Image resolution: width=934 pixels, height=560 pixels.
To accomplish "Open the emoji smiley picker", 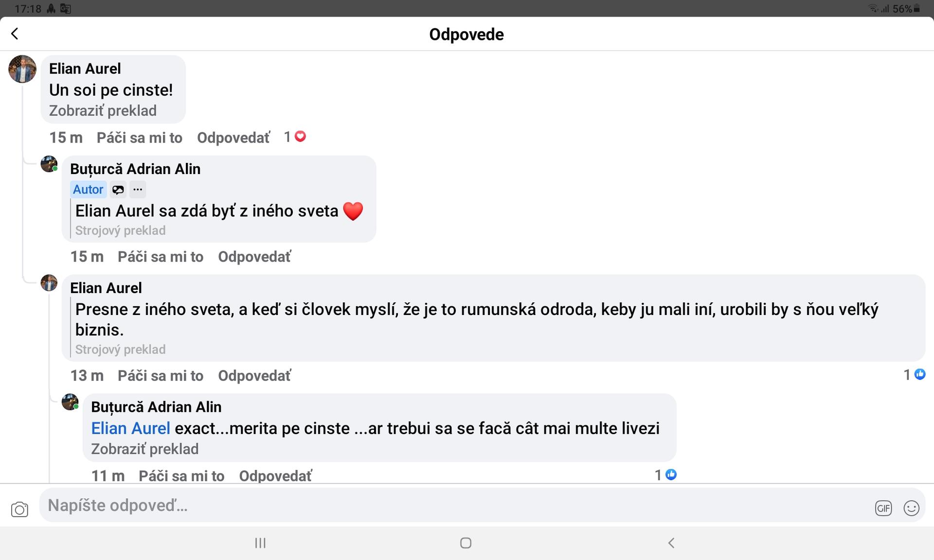I will [x=911, y=508].
